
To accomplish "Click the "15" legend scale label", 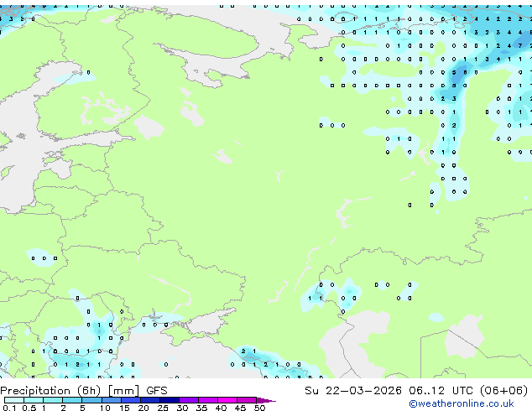I will point(124,408).
